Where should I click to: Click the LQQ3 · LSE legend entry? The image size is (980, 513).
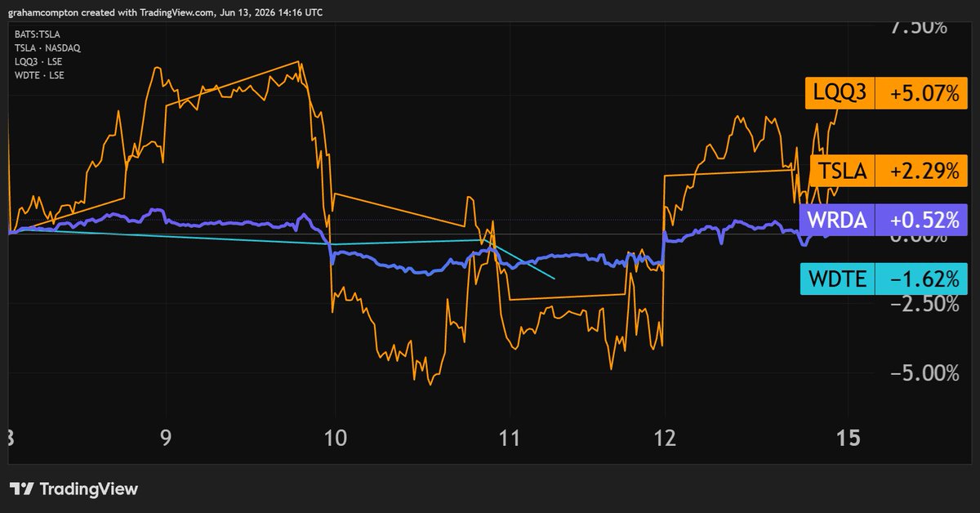[38, 62]
